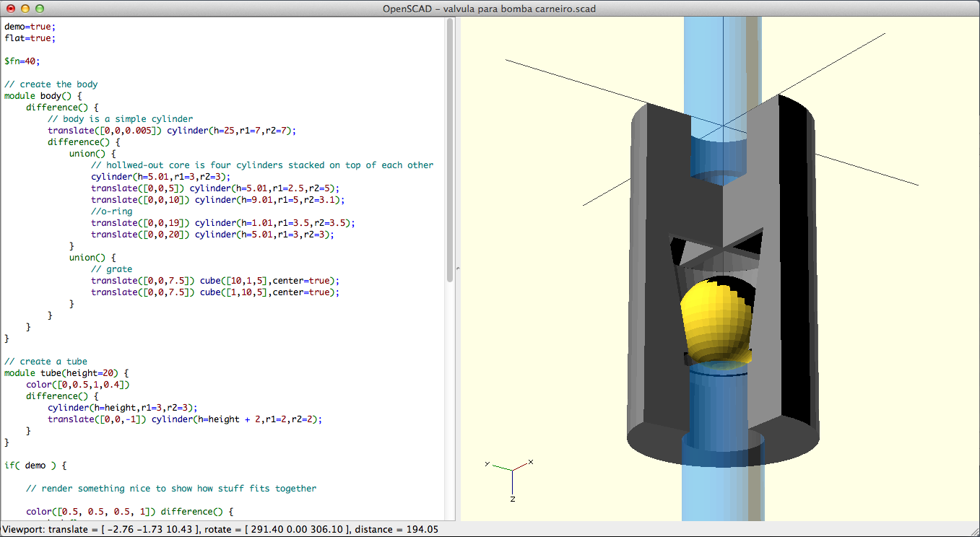Viewport: 980px width, 537px height.
Task: Click the XYZ axis orientation indicator
Action: click(x=511, y=474)
